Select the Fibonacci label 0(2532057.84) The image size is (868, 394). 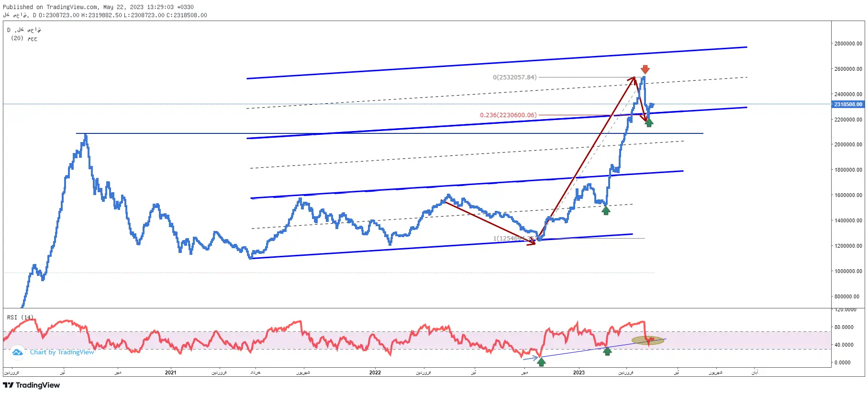pyautogui.click(x=515, y=77)
